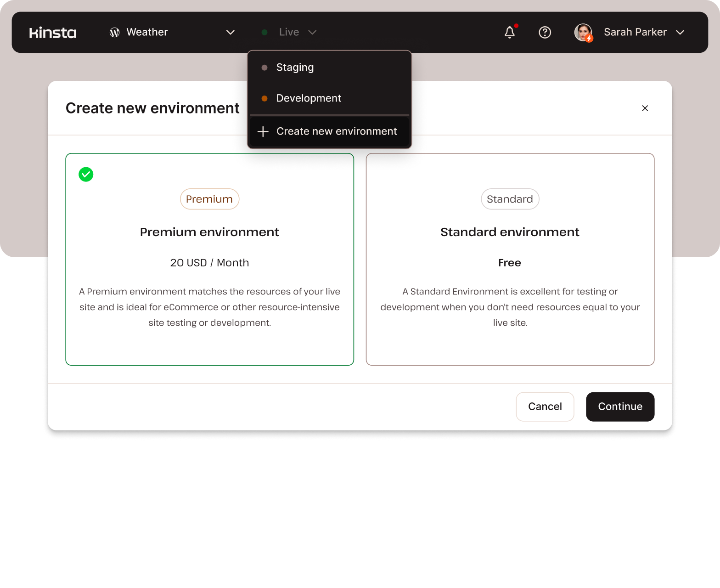Switch to the Development environment

(x=309, y=98)
